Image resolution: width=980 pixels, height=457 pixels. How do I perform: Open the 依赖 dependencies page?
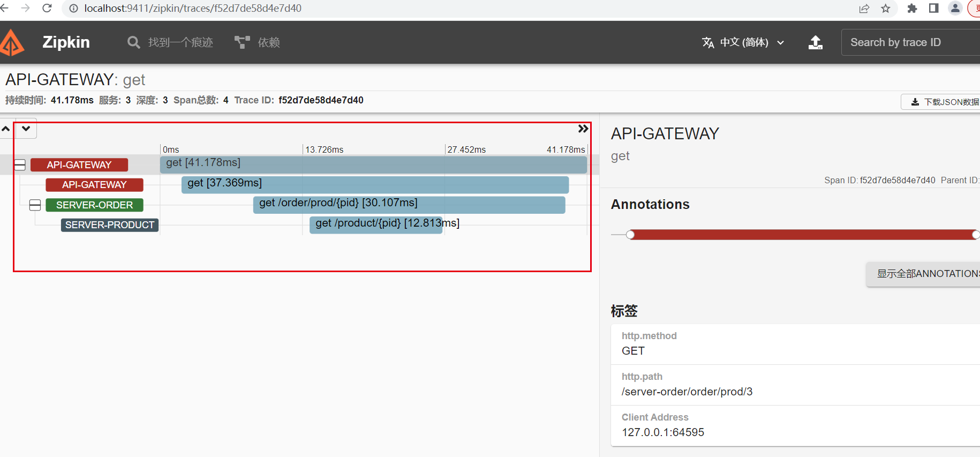click(257, 42)
